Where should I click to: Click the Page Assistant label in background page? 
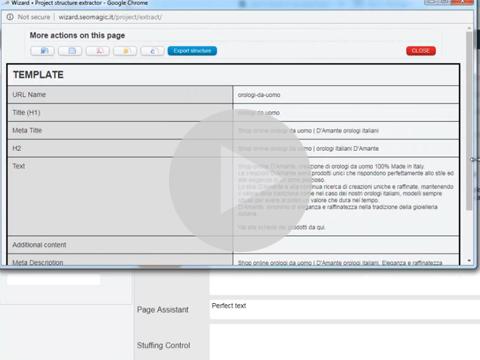click(163, 310)
